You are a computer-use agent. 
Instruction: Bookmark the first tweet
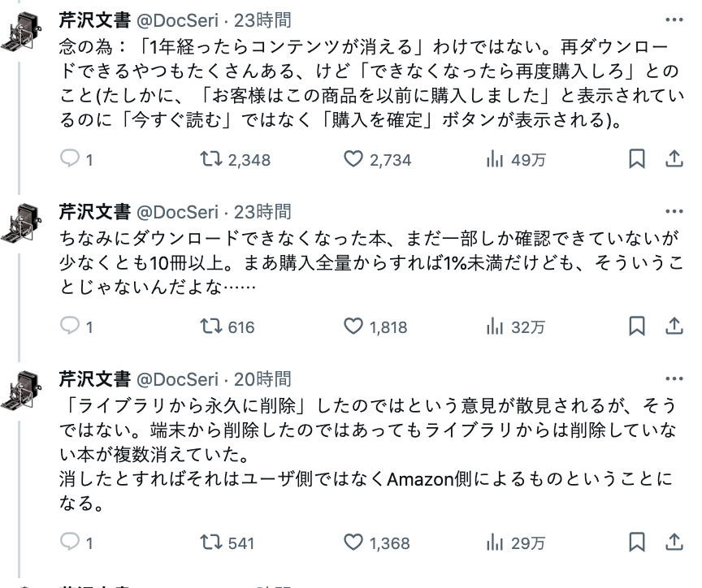pos(638,159)
